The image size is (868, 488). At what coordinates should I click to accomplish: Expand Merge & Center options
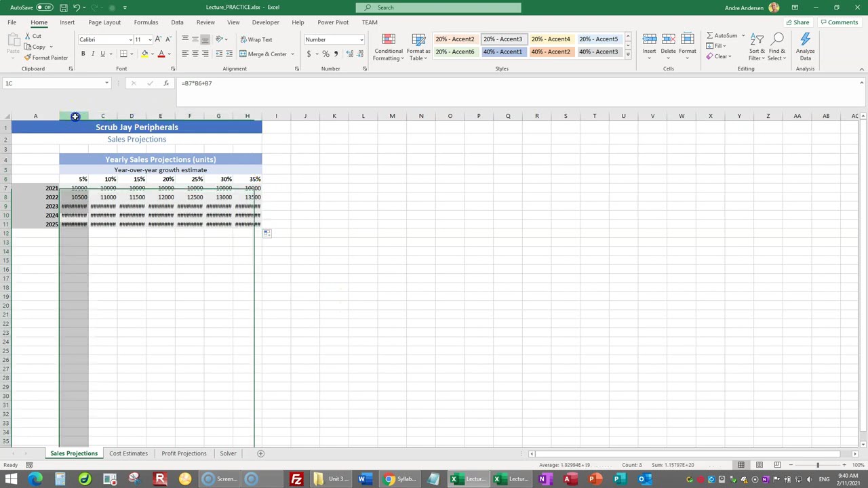[293, 54]
